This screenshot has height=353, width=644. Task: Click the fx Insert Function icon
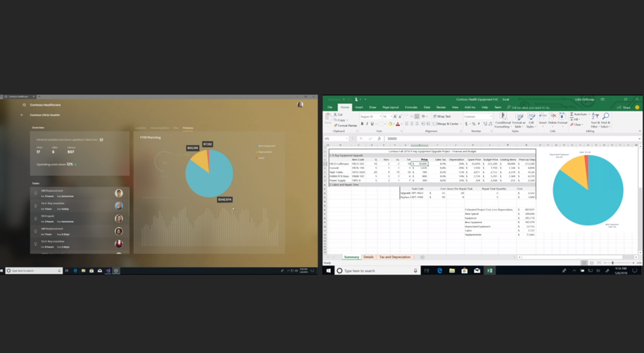coord(379,139)
